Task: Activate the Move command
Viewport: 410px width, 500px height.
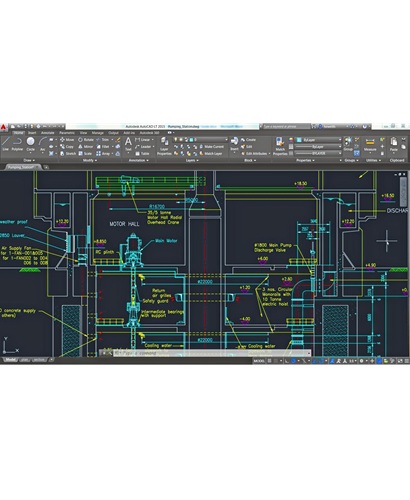Action: [67, 140]
